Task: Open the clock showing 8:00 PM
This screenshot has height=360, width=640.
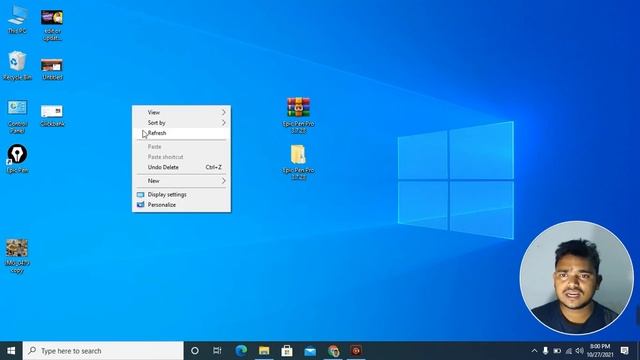Action: pos(600,351)
